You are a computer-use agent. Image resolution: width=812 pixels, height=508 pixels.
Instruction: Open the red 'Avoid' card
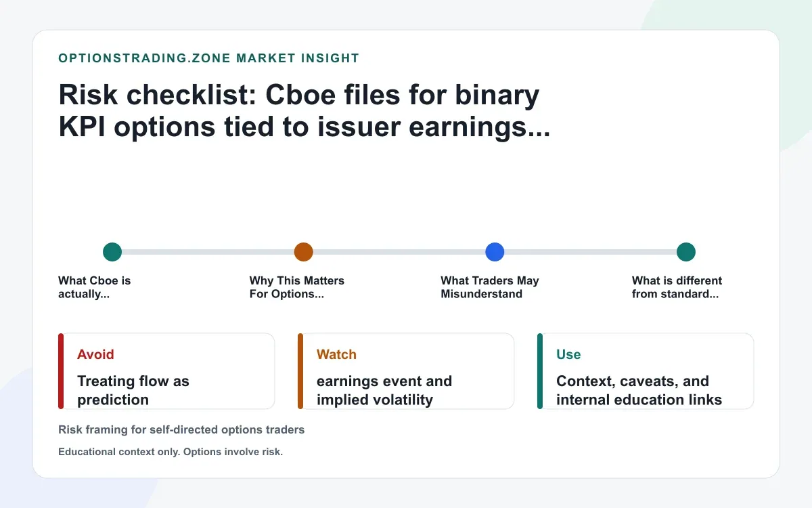[x=166, y=371]
